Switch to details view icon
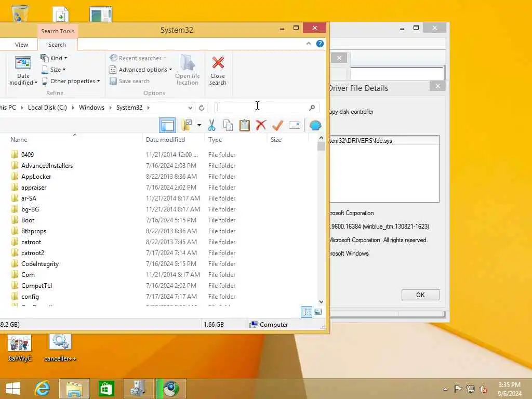The width and height of the screenshot is (532, 399). 307,312
